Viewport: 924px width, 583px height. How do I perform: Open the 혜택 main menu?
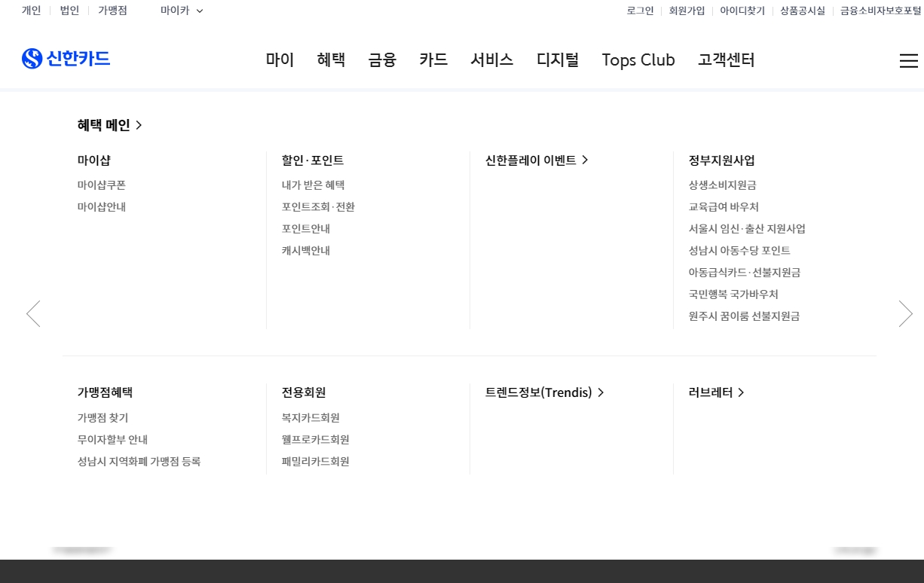332,60
